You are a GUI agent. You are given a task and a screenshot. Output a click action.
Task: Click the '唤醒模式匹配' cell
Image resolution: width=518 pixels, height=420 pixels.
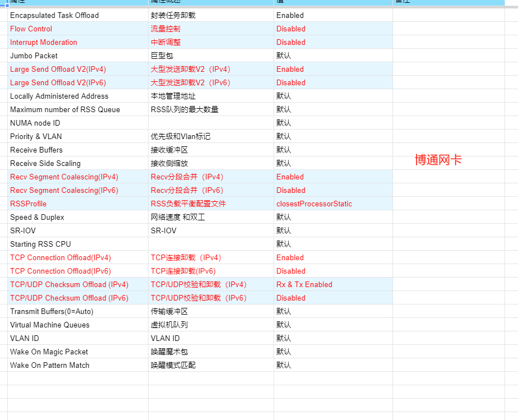(x=211, y=365)
